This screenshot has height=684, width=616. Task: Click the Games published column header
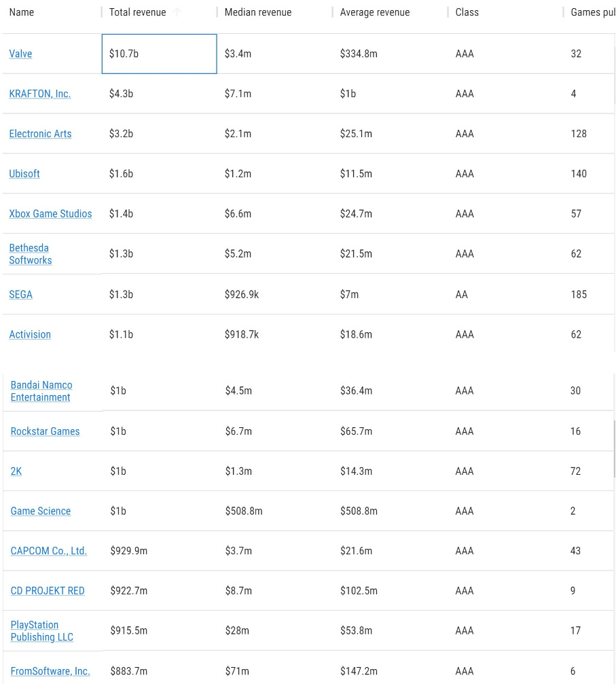click(x=592, y=12)
